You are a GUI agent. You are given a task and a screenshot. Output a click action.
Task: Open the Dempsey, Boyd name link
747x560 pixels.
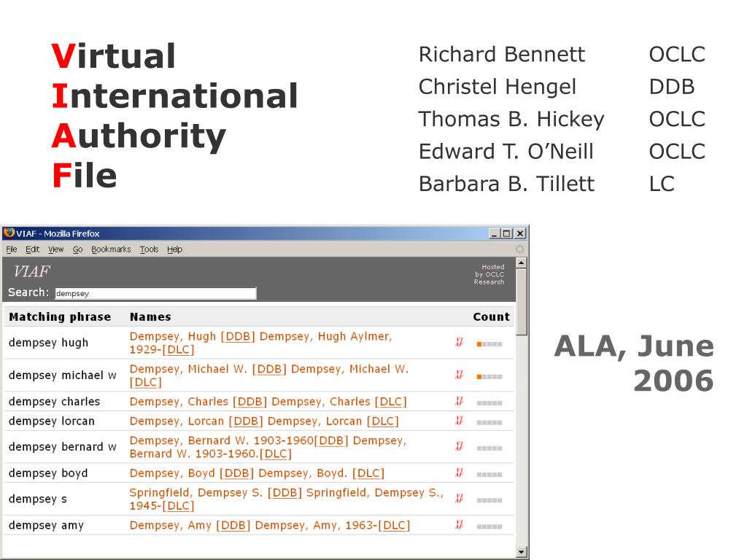tap(258, 473)
